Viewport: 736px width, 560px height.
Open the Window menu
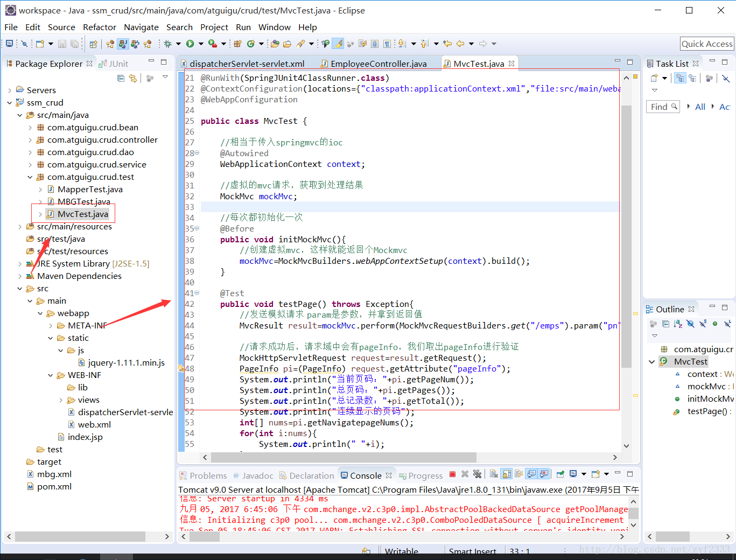pyautogui.click(x=274, y=27)
